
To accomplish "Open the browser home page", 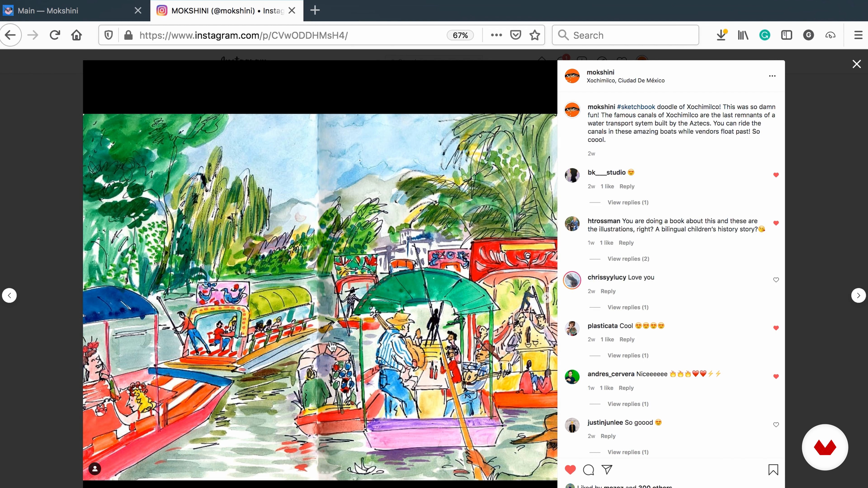I will (x=76, y=35).
